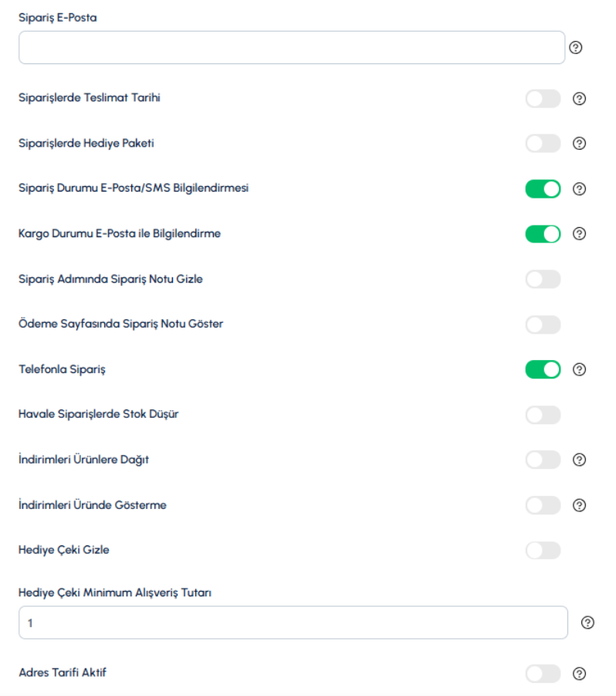Image resolution: width=616 pixels, height=696 pixels.
Task: Open help for Kargo Durumu E-Posta ile Bilgilendirme
Action: [x=579, y=234]
